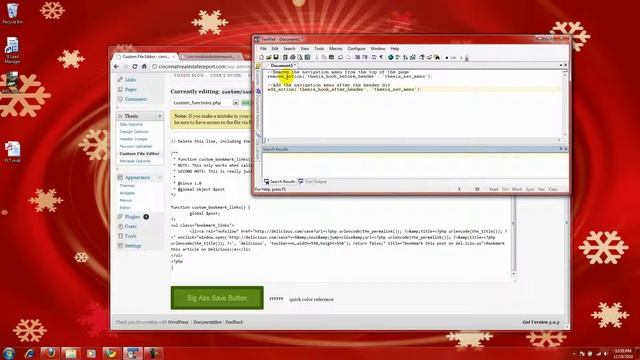Click browser home icon

[x=144, y=67]
